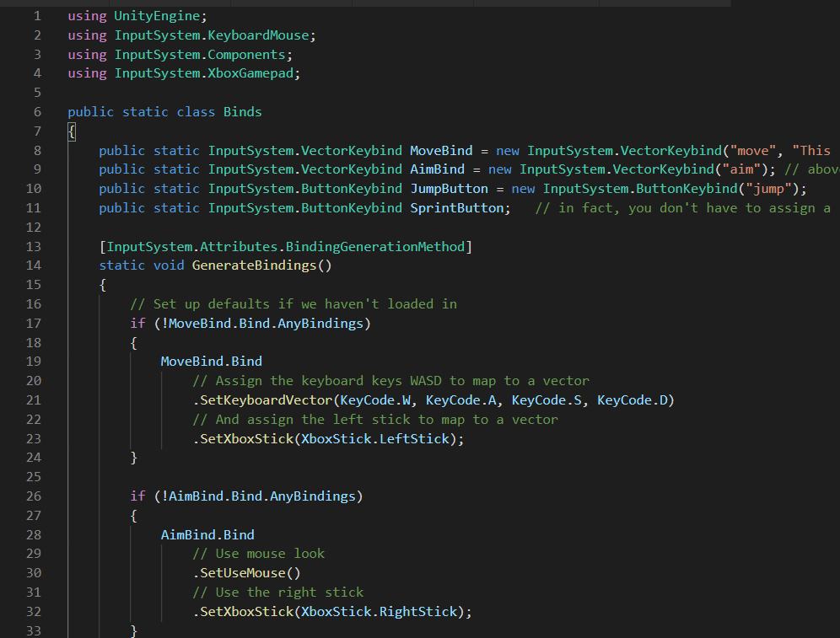Click line number 1 in the gutter
The height and width of the screenshot is (638, 840).
tap(37, 16)
